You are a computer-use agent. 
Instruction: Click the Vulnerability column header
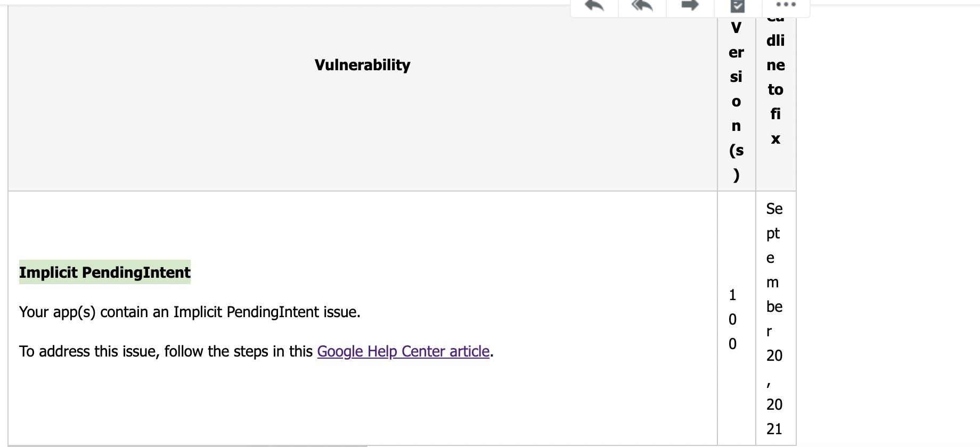(362, 65)
